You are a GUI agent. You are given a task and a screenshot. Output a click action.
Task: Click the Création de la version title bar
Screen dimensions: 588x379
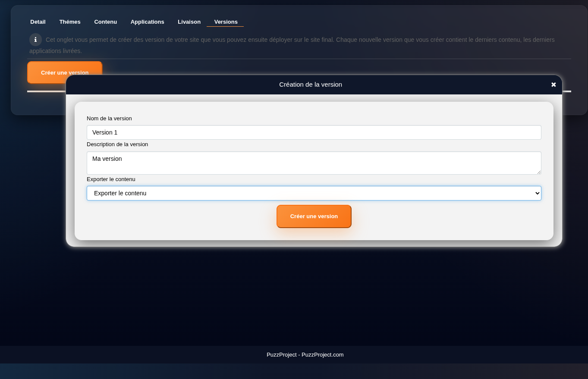(x=310, y=85)
